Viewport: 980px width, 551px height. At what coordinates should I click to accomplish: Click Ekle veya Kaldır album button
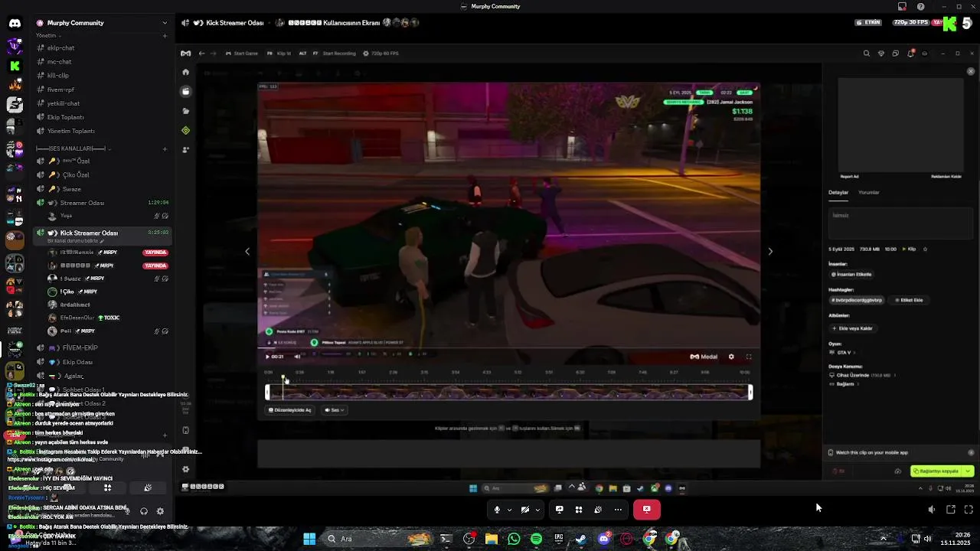click(x=853, y=328)
